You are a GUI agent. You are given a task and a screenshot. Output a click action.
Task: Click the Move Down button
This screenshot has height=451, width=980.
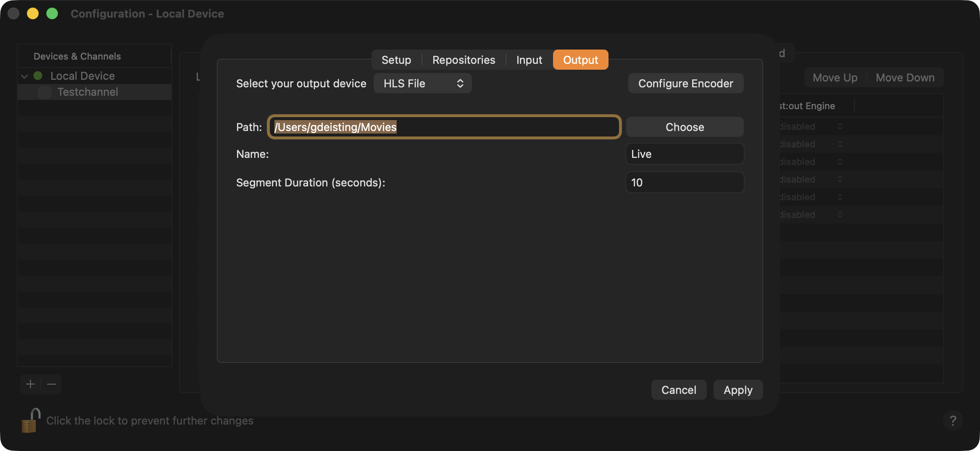[905, 78]
